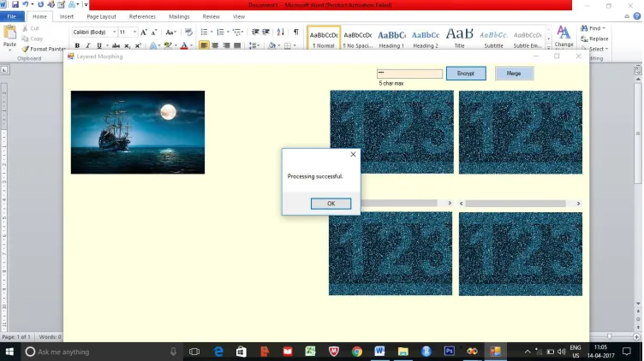Open the Calibri (Body) font name dropdown
644x361 pixels.
pyautogui.click(x=114, y=32)
